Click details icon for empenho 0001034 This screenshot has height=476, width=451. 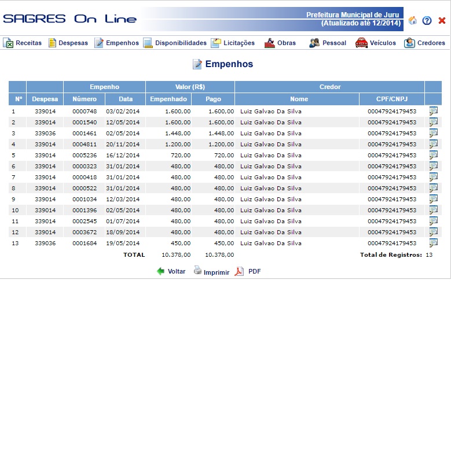pyautogui.click(x=433, y=199)
